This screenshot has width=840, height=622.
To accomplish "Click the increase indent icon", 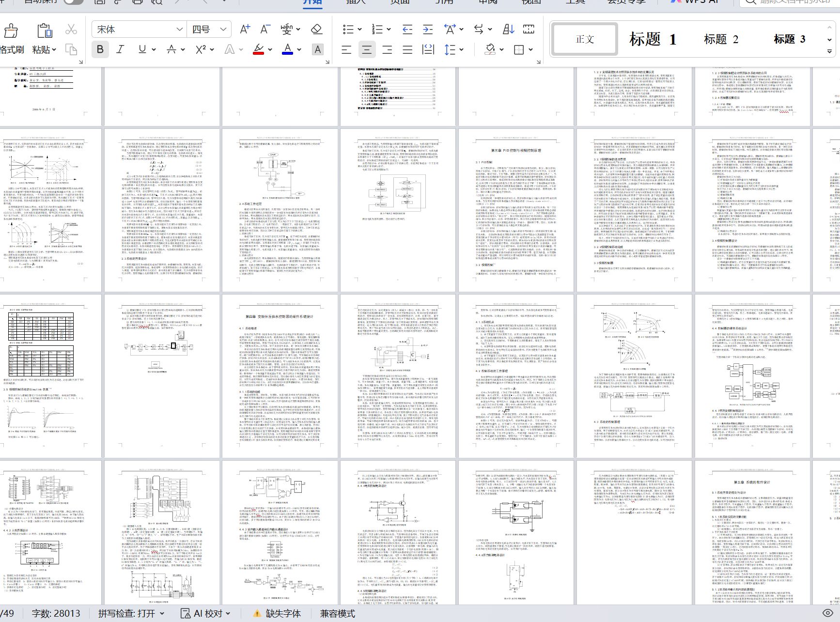I will pyautogui.click(x=428, y=30).
